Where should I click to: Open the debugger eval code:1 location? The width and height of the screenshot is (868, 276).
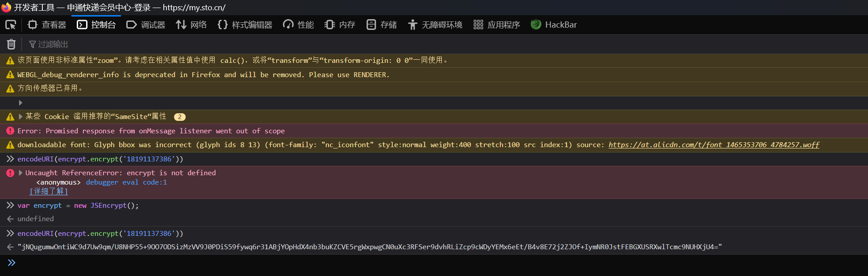pyautogui.click(x=126, y=182)
